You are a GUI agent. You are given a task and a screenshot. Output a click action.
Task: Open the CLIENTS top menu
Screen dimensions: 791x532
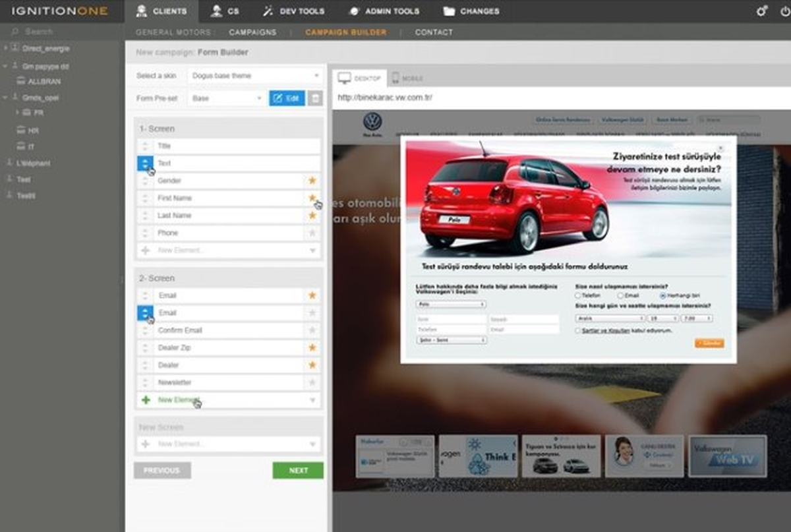point(161,11)
